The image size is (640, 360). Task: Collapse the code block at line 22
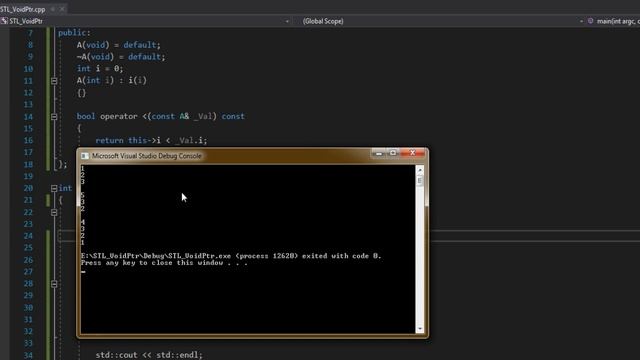point(54,212)
